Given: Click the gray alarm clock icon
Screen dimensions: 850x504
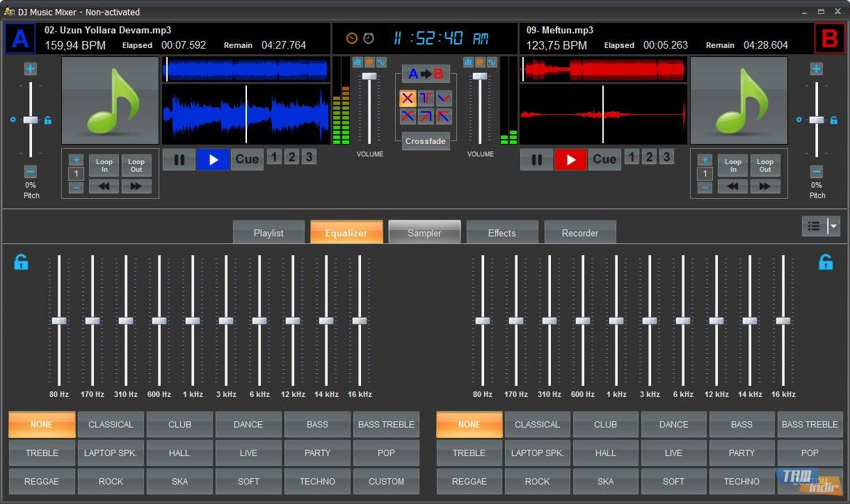Looking at the screenshot, I should tap(369, 38).
